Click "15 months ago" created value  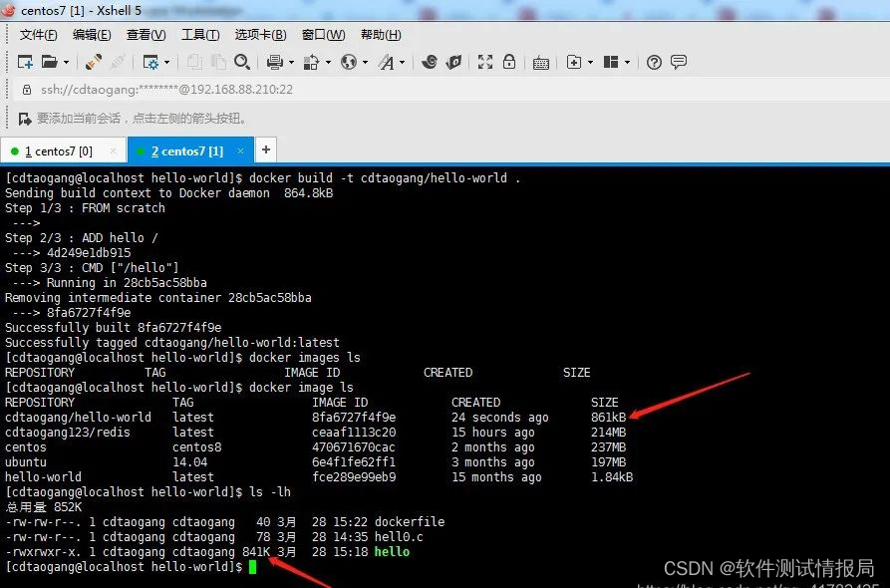[x=496, y=477]
